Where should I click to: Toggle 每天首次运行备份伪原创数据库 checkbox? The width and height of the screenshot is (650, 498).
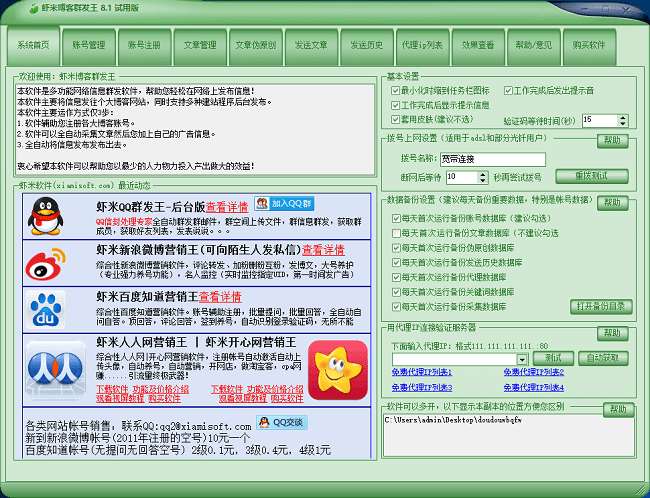pos(396,248)
